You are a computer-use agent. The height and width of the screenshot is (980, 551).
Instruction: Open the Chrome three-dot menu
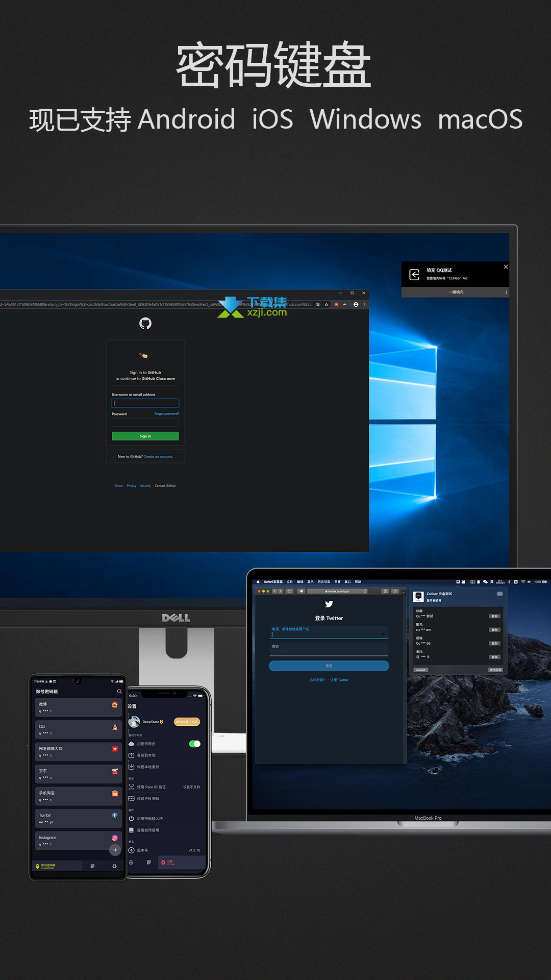(364, 305)
